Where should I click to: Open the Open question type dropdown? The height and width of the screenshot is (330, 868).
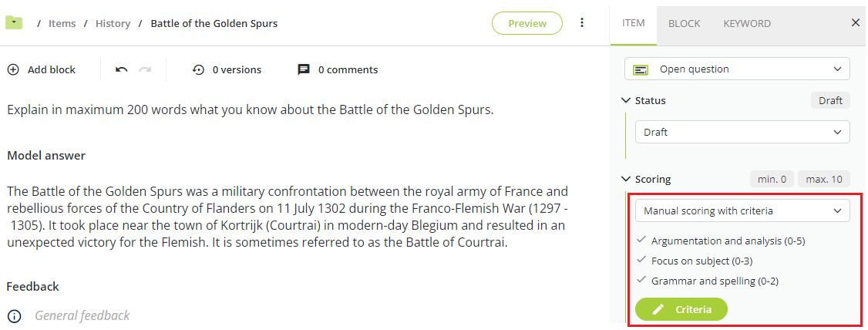[x=737, y=69]
